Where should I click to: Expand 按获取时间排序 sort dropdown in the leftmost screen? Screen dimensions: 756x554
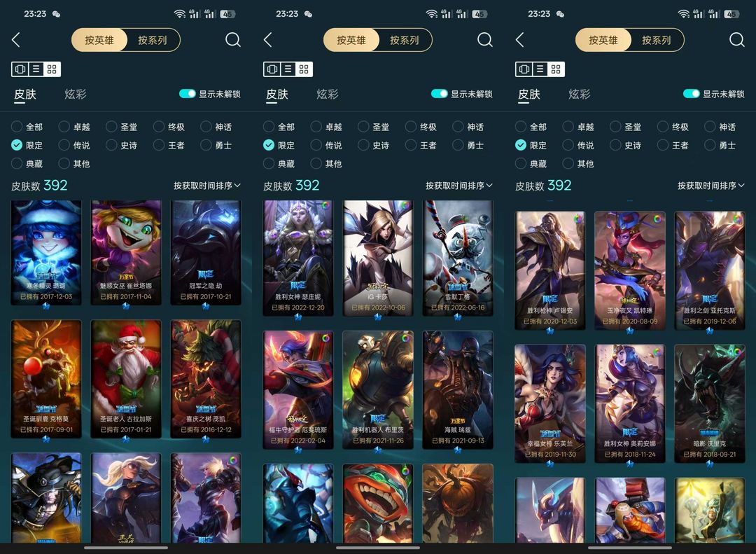(207, 186)
